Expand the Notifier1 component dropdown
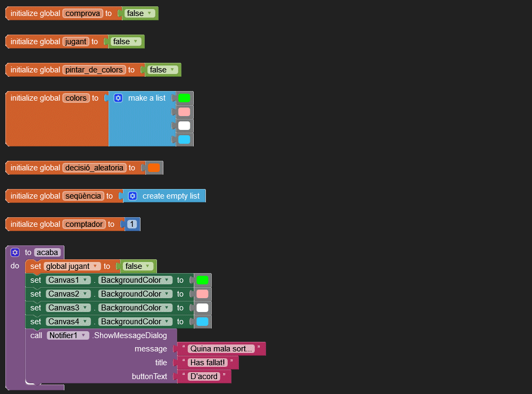 click(x=84, y=335)
